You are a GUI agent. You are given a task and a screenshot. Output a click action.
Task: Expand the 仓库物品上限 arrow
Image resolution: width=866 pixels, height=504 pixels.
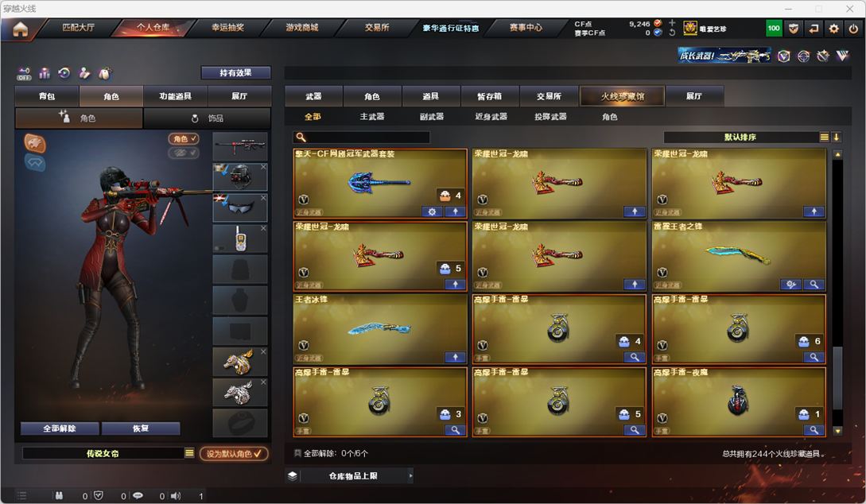pos(410,475)
